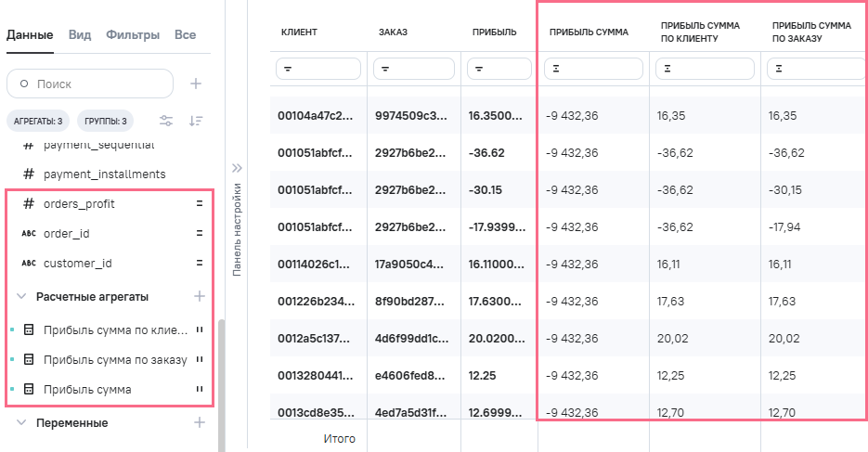
Task: Click the equals icon beside orders_profit
Action: tap(199, 203)
